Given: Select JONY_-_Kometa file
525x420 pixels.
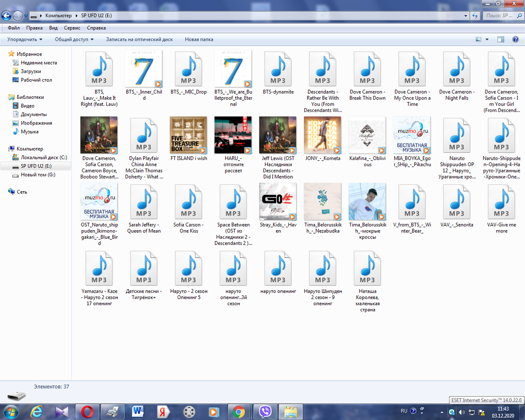Looking at the screenshot, I should tap(323, 139).
